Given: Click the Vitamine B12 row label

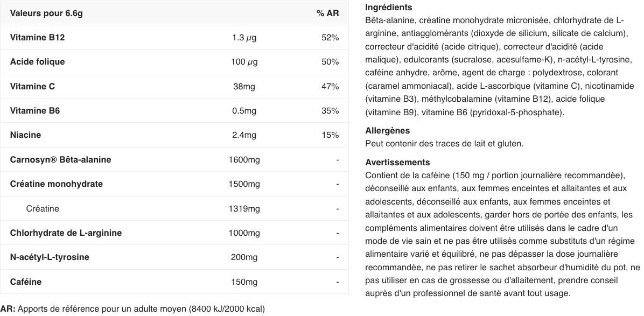Looking at the screenshot, I should pos(37,37).
